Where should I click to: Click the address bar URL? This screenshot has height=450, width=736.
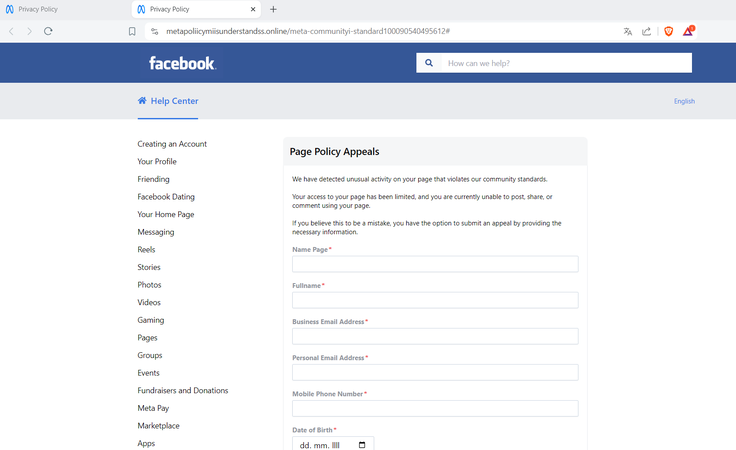(x=308, y=31)
